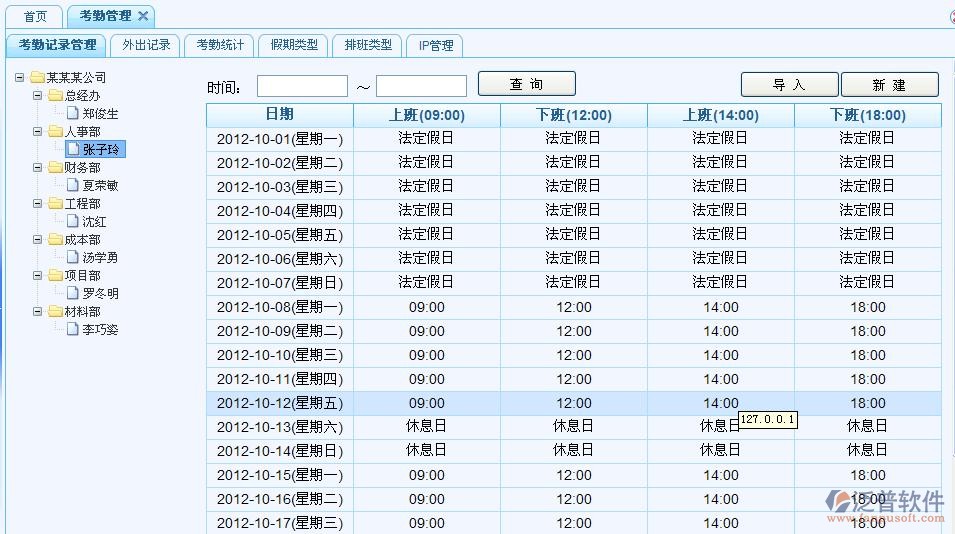Image resolution: width=955 pixels, height=534 pixels.
Task: Click the document icon beside 沈红
Action: coord(73,222)
